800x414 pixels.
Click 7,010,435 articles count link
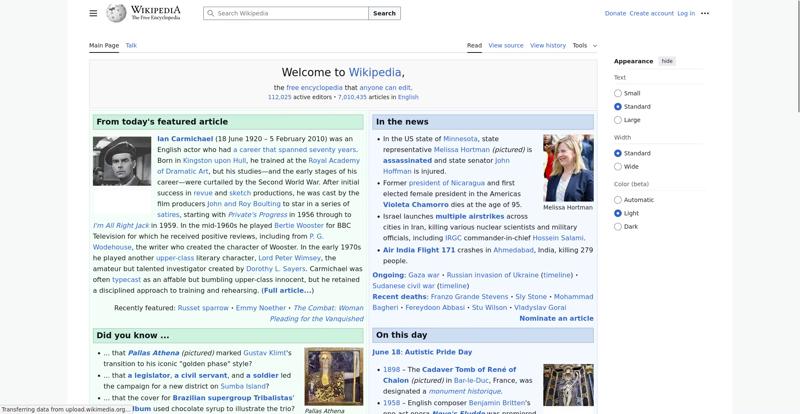(352, 97)
